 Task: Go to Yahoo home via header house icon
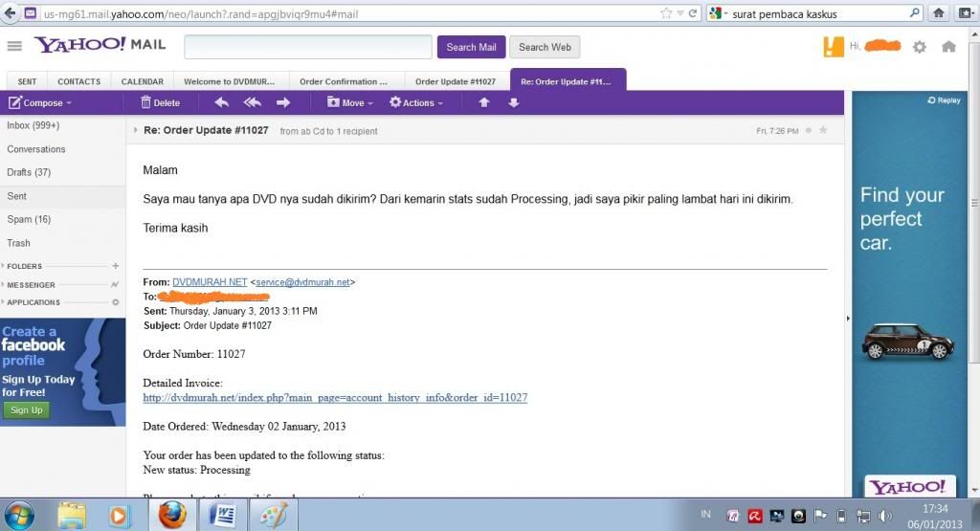point(948,47)
